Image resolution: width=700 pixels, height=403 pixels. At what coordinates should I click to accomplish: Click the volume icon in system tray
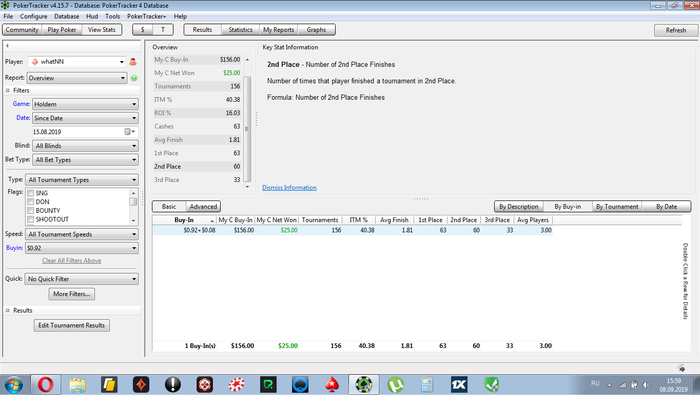[x=646, y=385]
